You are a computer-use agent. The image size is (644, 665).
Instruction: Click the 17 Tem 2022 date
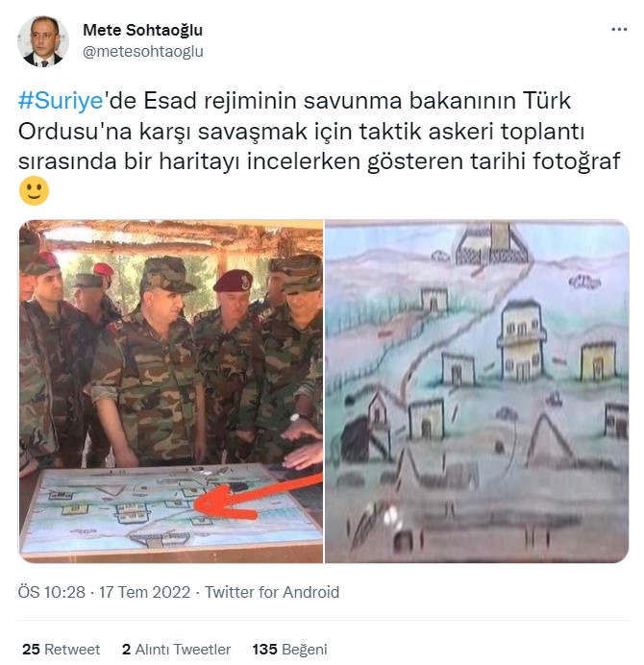[144, 592]
